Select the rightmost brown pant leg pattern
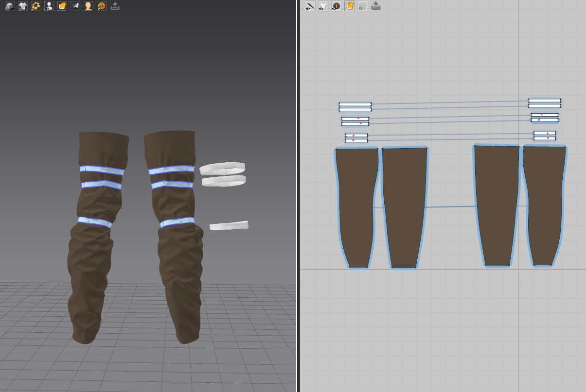This screenshot has width=586, height=392. 546,204
